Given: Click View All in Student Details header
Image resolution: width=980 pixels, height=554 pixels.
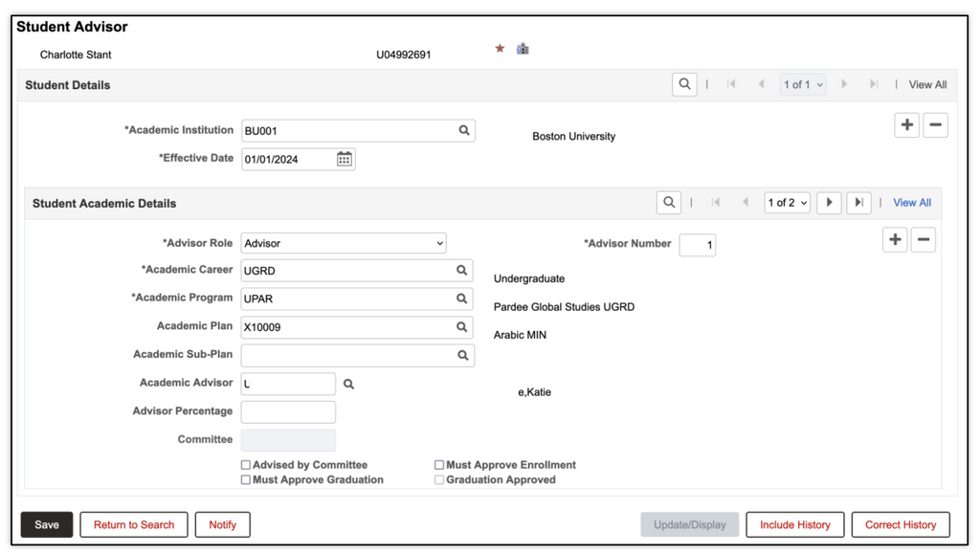Looking at the screenshot, I should 927,84.
